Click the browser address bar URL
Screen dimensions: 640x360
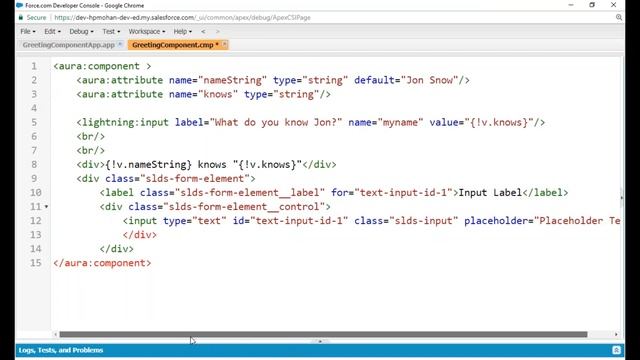click(x=182, y=18)
